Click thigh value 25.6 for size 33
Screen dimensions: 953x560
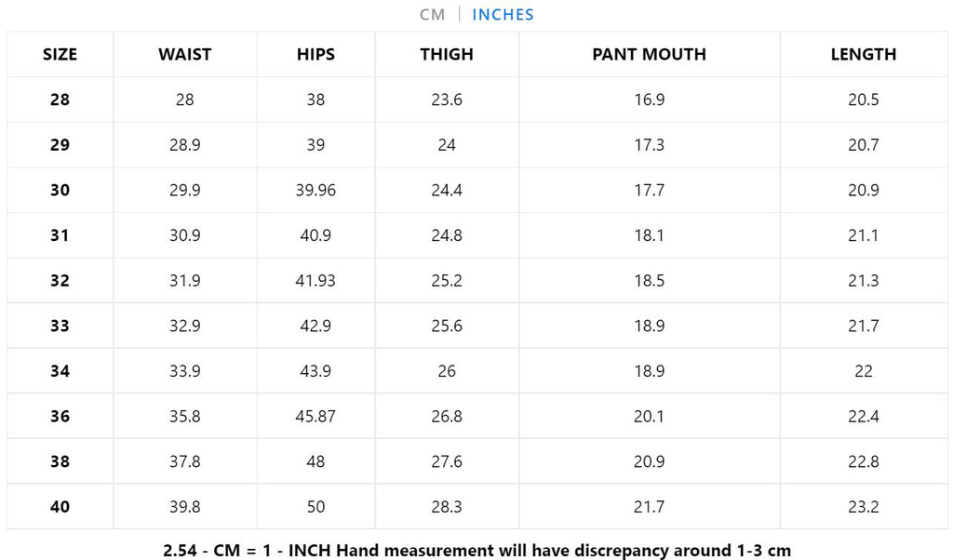tap(447, 327)
